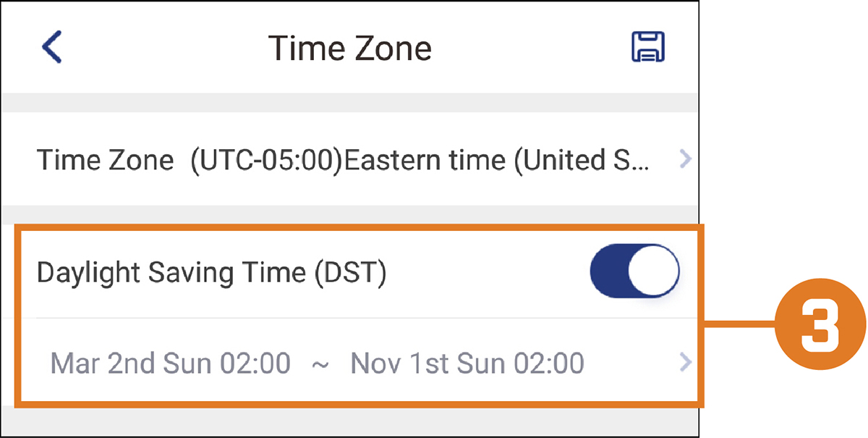Go back using the left arrow icon
Image resolution: width=868 pixels, height=438 pixels.
coord(51,48)
